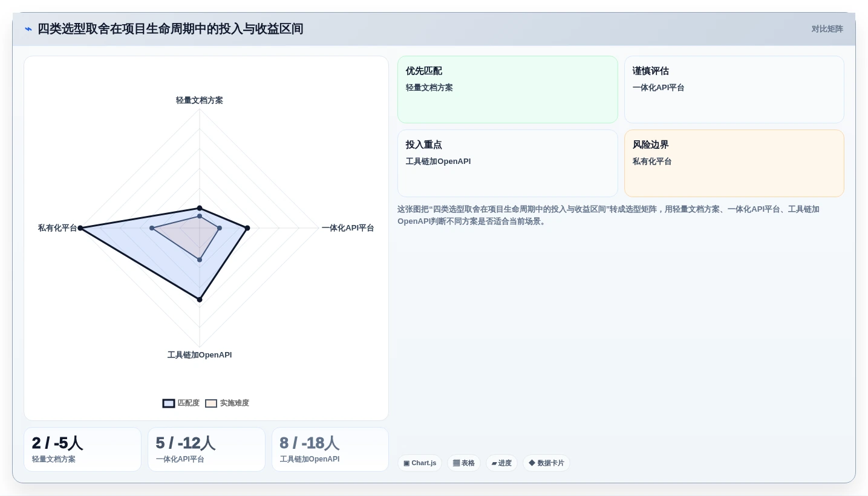Click the grid icon in 表格 tag
This screenshot has height=496, width=868.
point(456,463)
